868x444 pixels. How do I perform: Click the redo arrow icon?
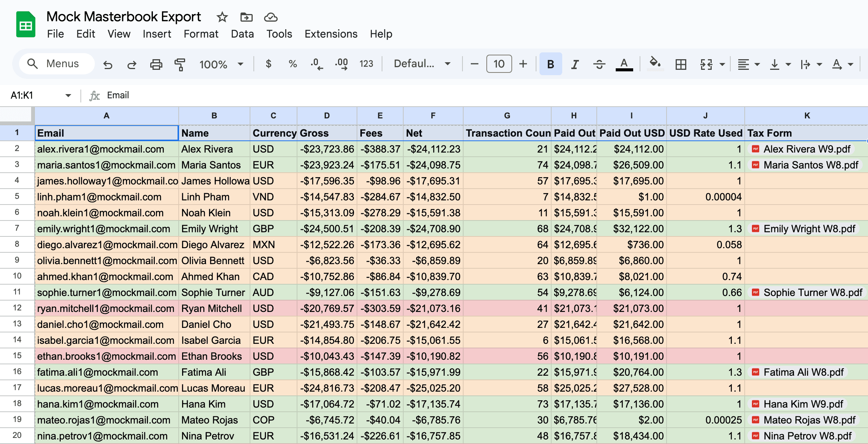click(x=132, y=65)
